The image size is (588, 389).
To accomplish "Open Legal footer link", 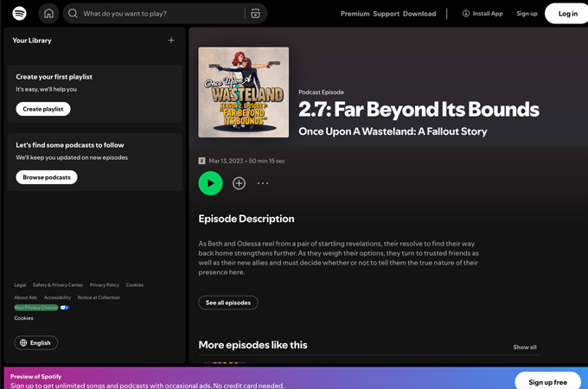I will [20, 284].
